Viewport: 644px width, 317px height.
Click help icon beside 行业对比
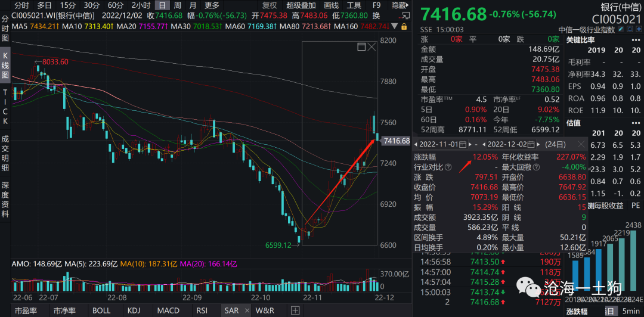click(448, 167)
